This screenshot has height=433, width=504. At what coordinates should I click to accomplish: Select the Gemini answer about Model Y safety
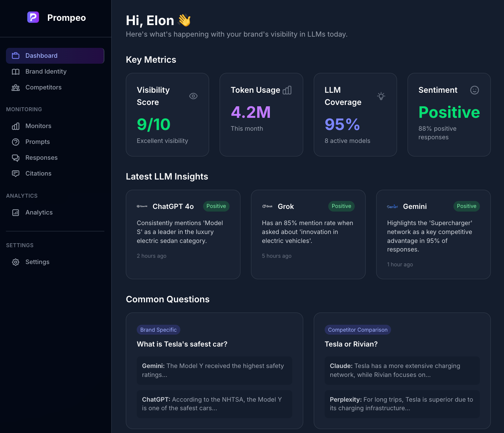214,370
